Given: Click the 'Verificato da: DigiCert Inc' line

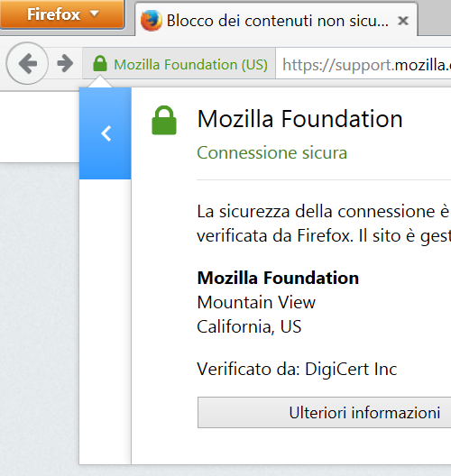Looking at the screenshot, I should (297, 369).
